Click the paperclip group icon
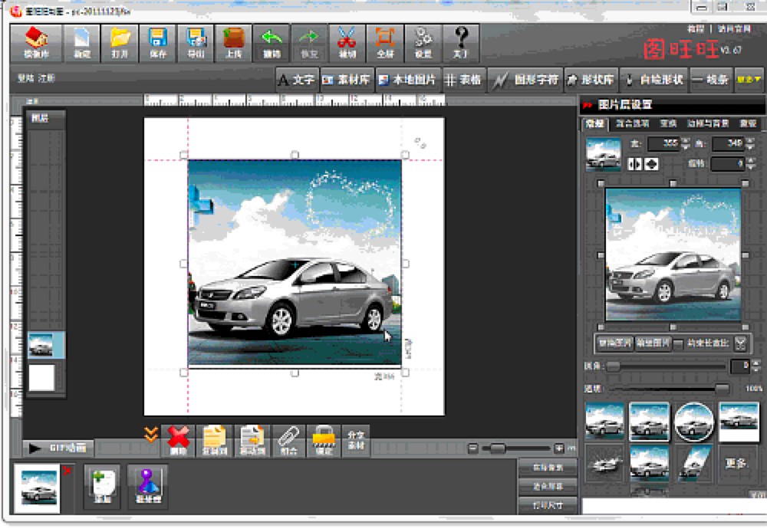 (287, 440)
